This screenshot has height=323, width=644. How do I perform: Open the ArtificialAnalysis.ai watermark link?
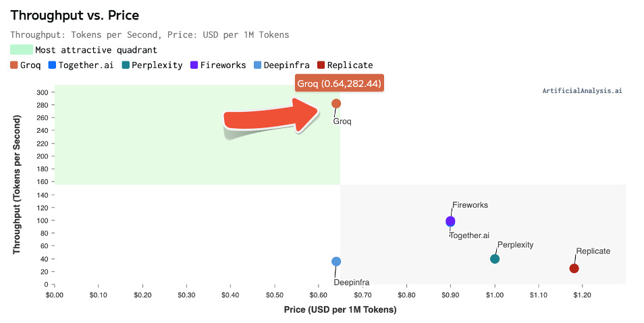tap(581, 90)
